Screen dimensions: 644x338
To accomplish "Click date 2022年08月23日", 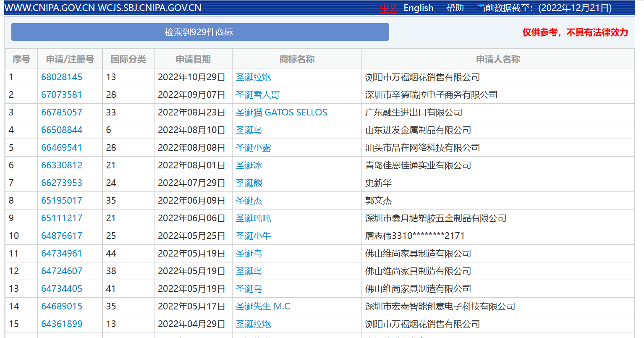I will 192,113.
